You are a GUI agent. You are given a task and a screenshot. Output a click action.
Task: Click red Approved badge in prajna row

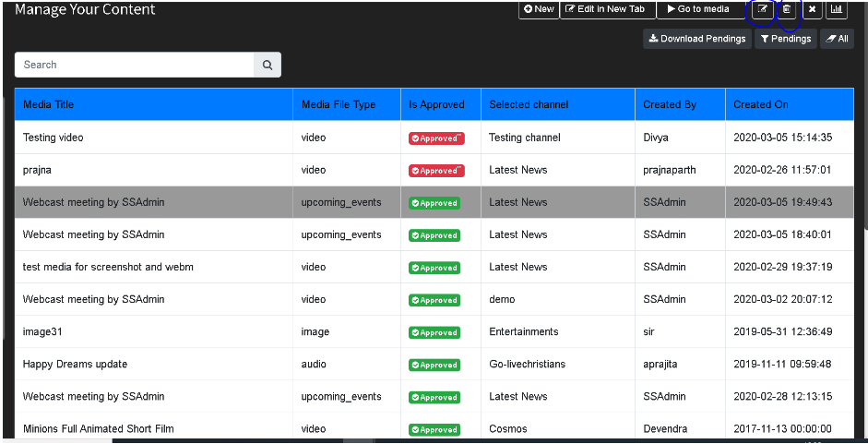click(x=436, y=171)
